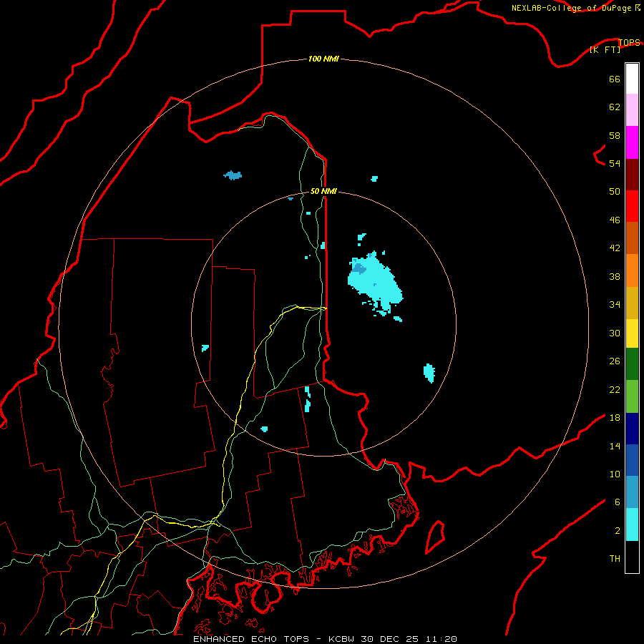644x644 pixels.
Task: Click the legend value 38
Action: click(615, 276)
